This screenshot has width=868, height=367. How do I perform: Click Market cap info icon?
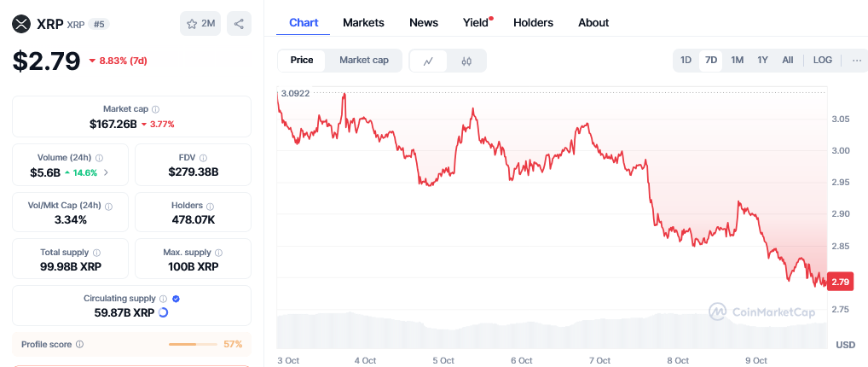pyautogui.click(x=155, y=109)
